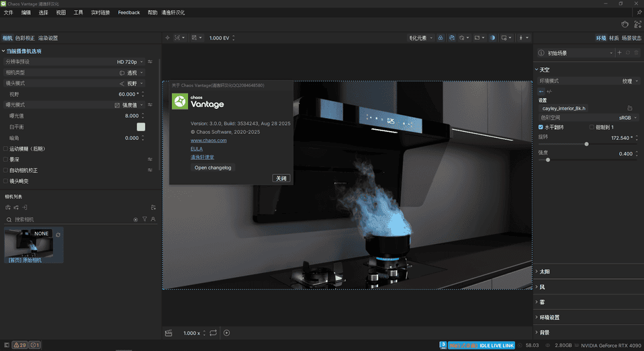Viewport: 644px width, 351px height.
Task: Open the 工具 menu
Action: coord(78,13)
